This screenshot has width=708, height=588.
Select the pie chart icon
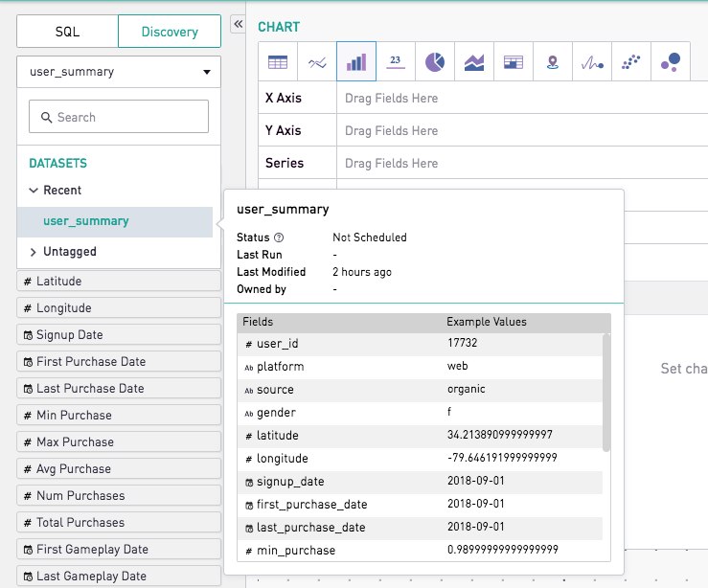[x=435, y=62]
